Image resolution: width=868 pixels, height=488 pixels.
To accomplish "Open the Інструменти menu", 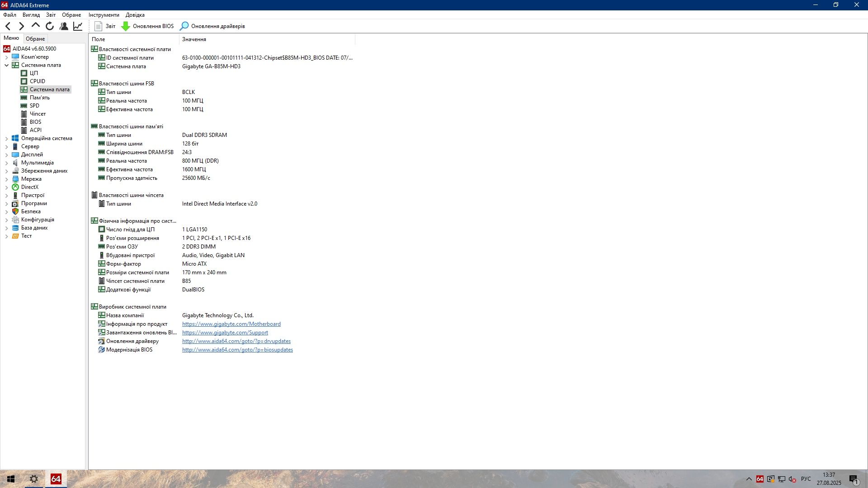I will [104, 15].
